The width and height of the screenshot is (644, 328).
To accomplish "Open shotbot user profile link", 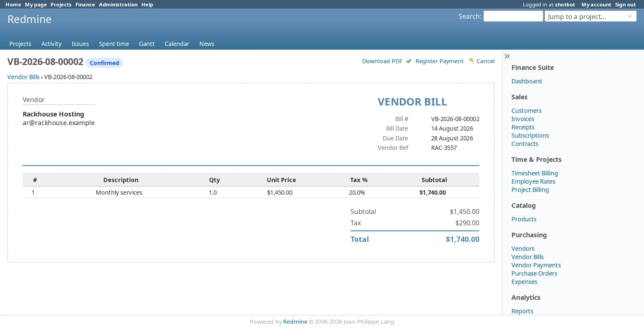I will point(565,5).
